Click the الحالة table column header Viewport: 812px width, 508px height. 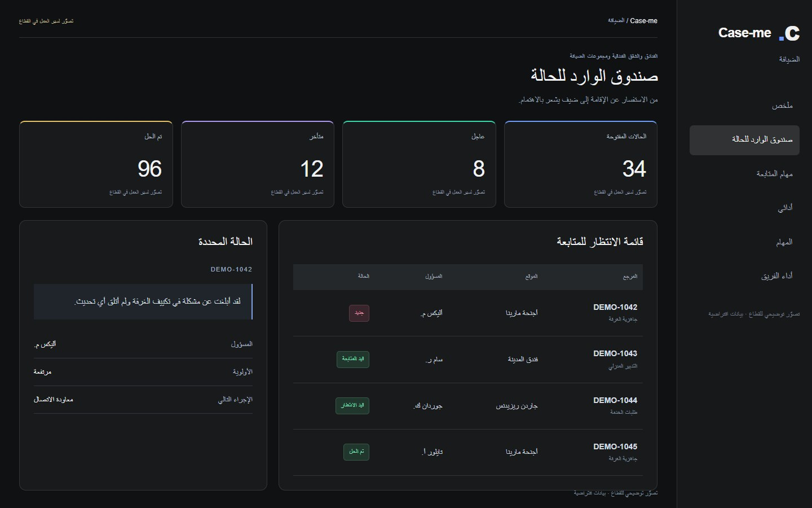(363, 277)
